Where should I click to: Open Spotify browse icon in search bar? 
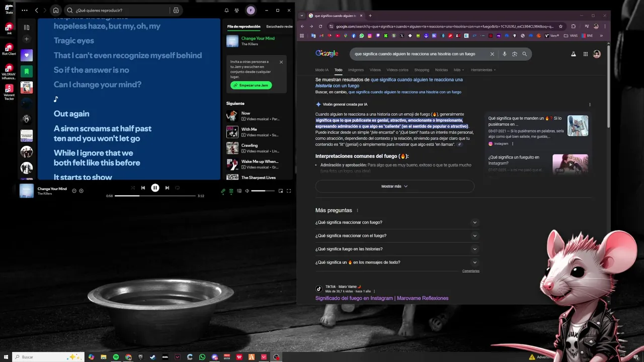(x=176, y=10)
